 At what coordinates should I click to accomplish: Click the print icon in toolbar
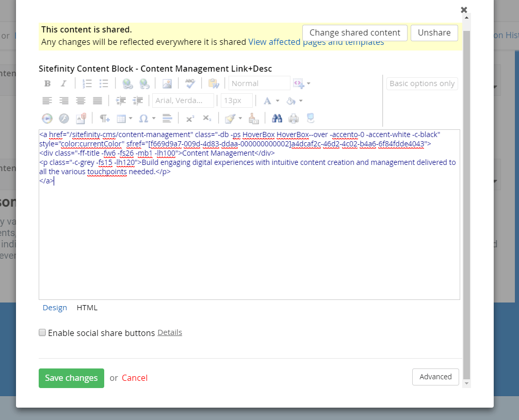[294, 119]
